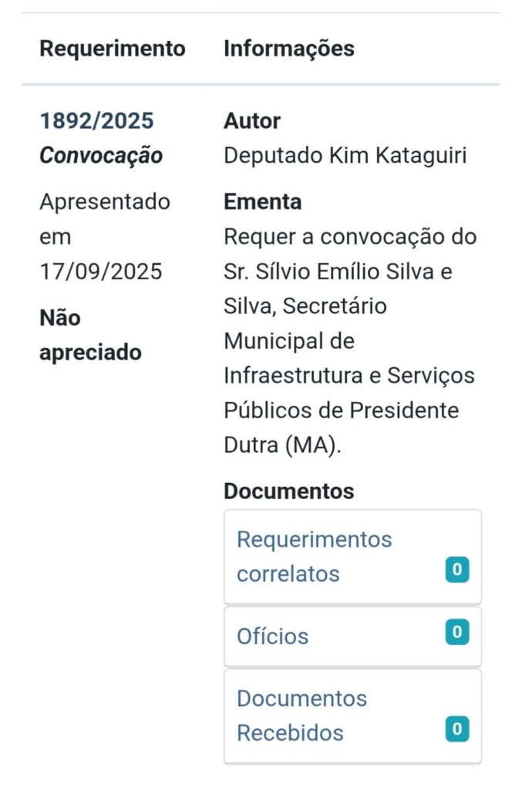Image resolution: width=532 pixels, height=790 pixels.
Task: Click the 'Requer a convocação do' opening text
Action: tap(350, 237)
